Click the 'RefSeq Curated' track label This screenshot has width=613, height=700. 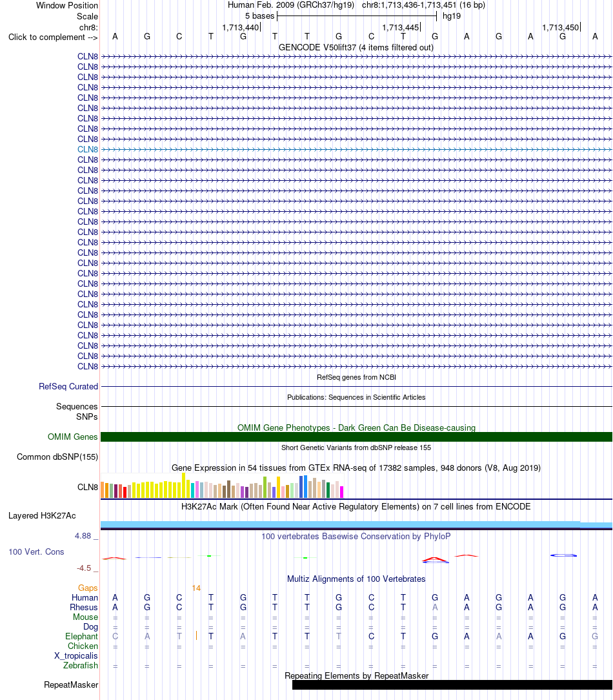(x=68, y=387)
